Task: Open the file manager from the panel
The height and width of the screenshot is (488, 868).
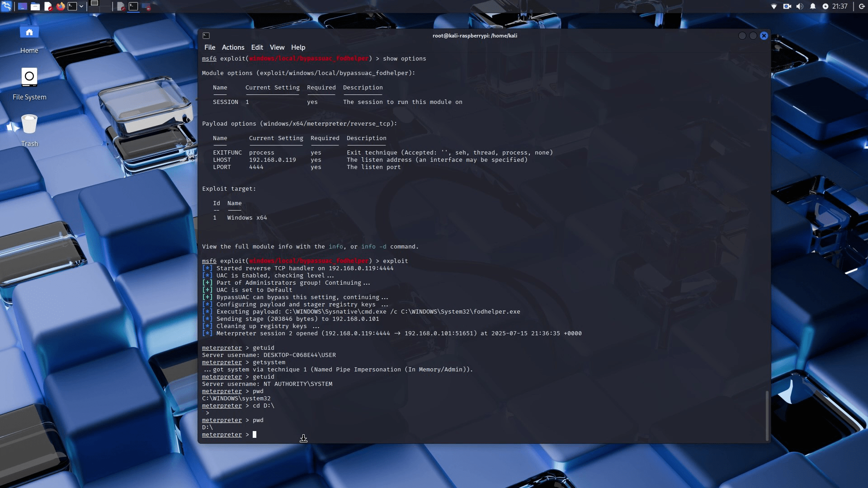Action: tap(35, 6)
